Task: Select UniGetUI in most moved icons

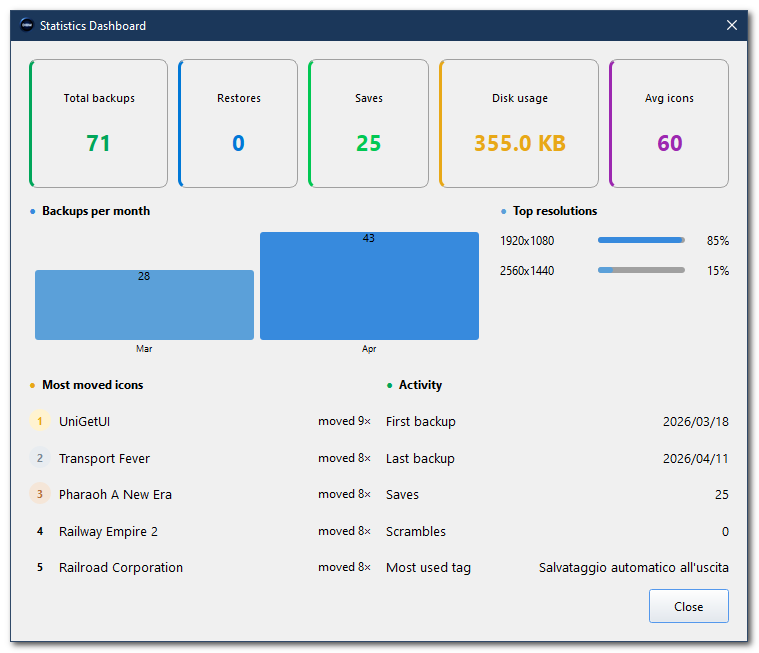Action: tap(85, 421)
